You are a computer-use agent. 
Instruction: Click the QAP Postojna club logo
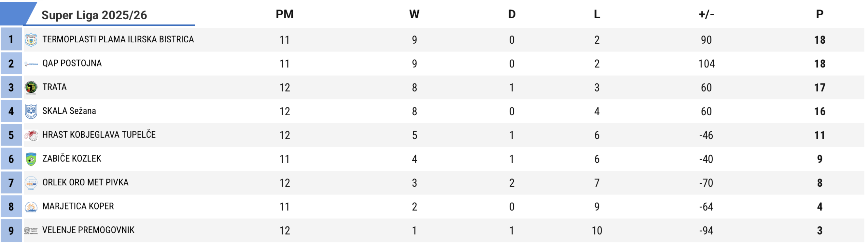[31, 64]
